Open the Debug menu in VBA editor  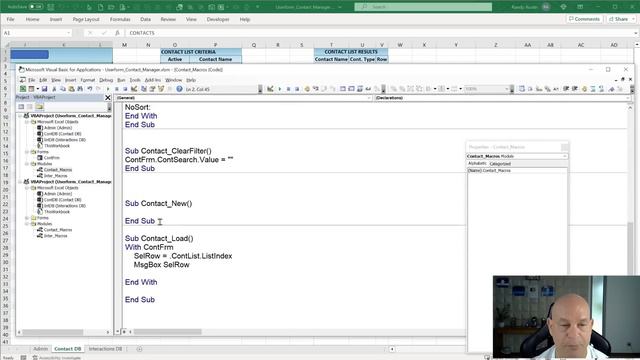(106, 80)
